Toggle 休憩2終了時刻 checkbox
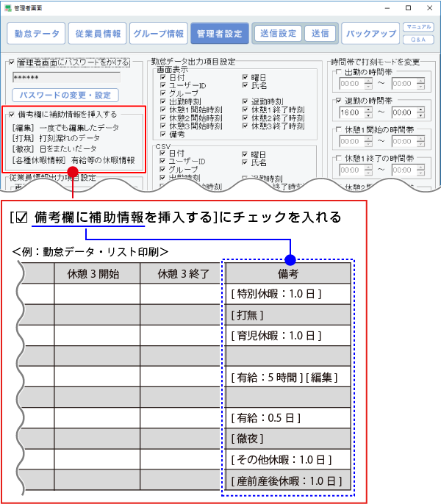Screen dimensions: 441x504 pos(245,118)
